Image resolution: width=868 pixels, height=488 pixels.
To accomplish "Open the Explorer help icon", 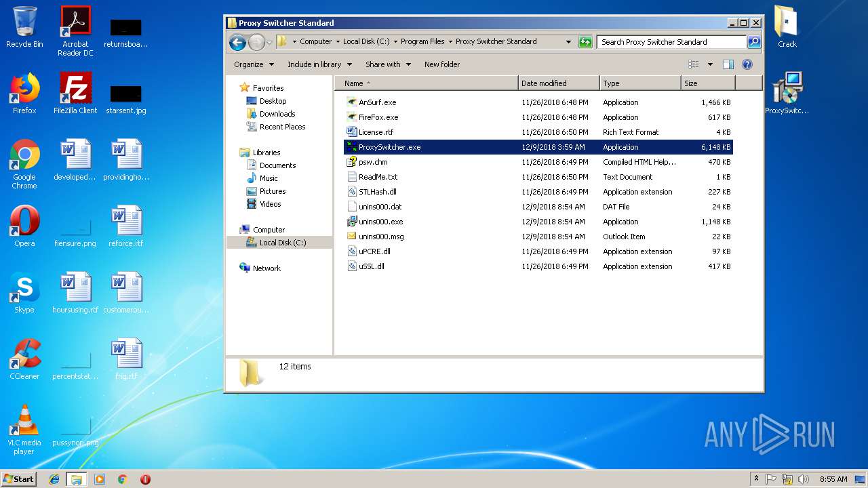I will click(747, 64).
